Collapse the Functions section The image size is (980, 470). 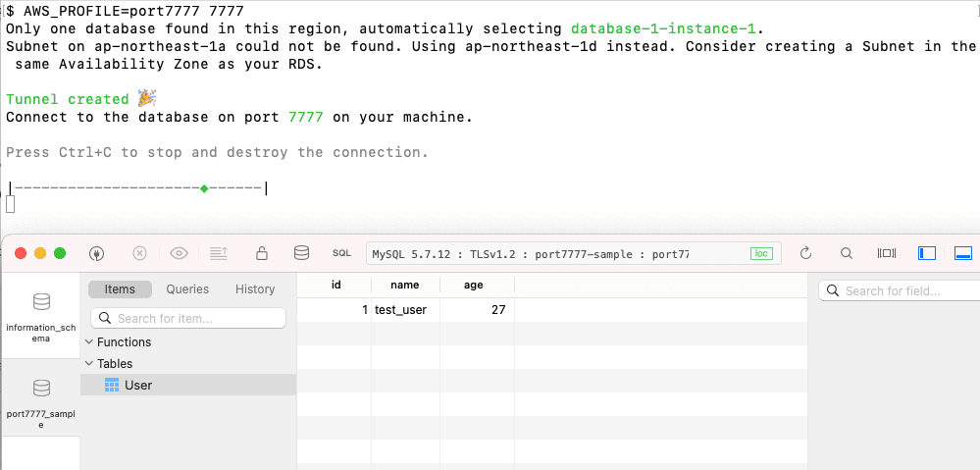tap(90, 342)
